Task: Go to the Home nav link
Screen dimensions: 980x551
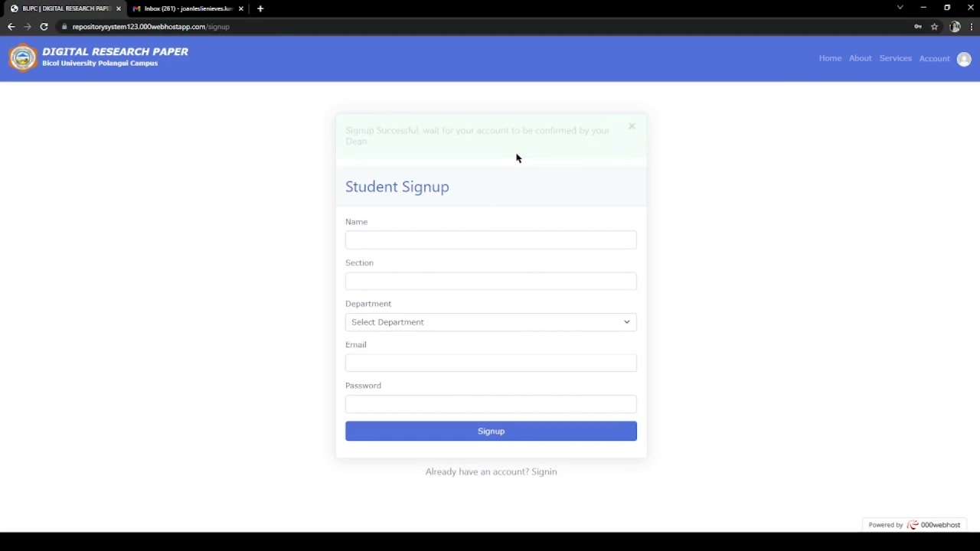Action: [830, 58]
